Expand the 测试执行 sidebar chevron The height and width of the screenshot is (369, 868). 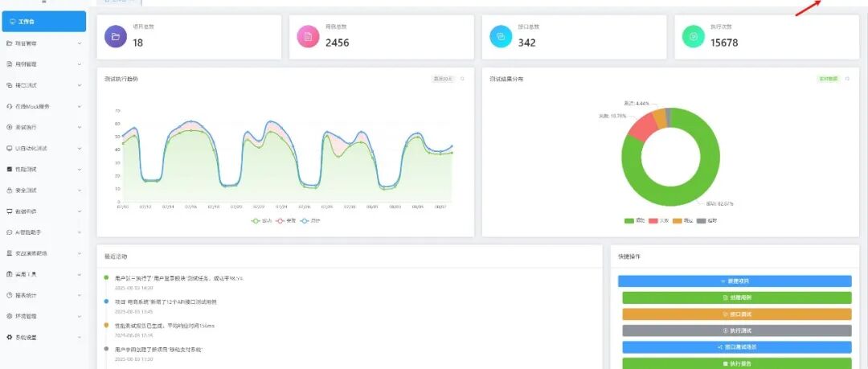pyautogui.click(x=80, y=128)
